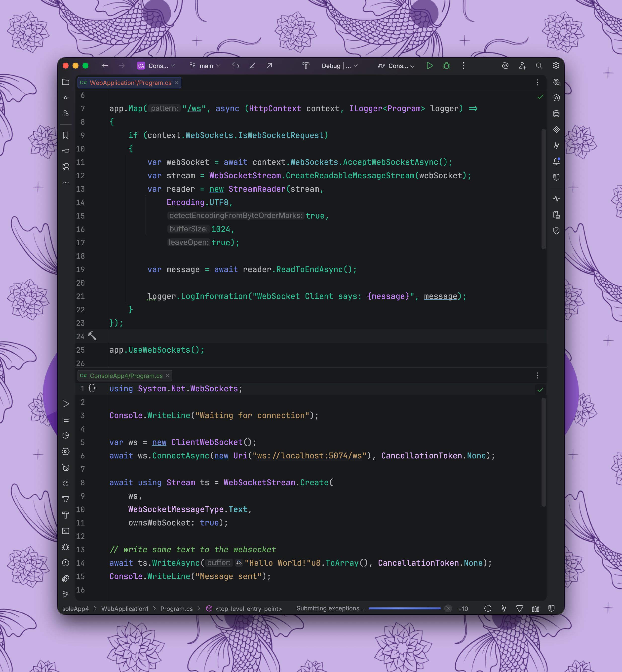622x672 pixels.
Task: Click the Search Everywhere magnifier icon
Action: [x=539, y=66]
